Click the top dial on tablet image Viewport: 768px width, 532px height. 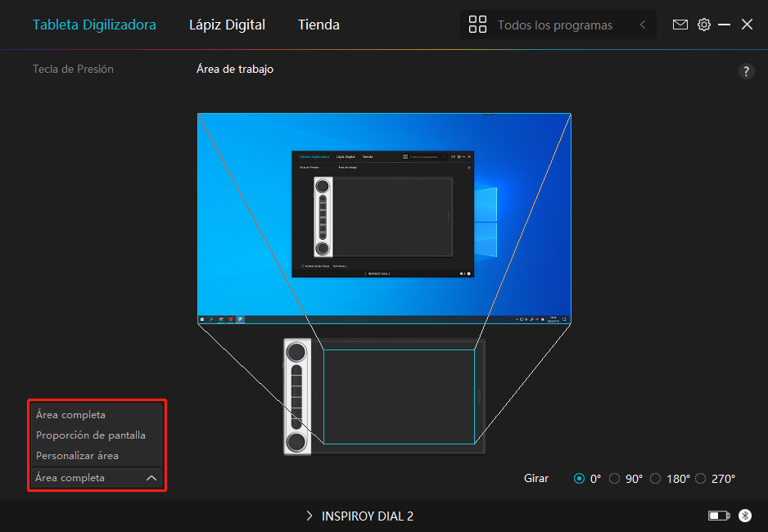[296, 352]
